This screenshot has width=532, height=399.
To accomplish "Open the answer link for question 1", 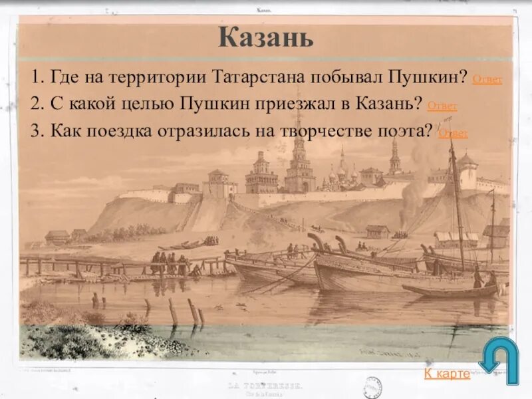I will click(487, 80).
